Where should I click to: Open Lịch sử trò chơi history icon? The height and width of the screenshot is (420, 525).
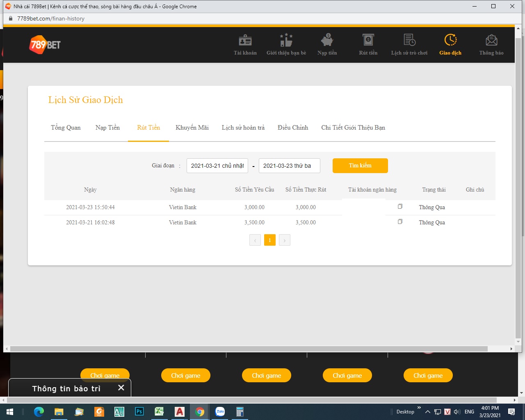click(x=409, y=41)
